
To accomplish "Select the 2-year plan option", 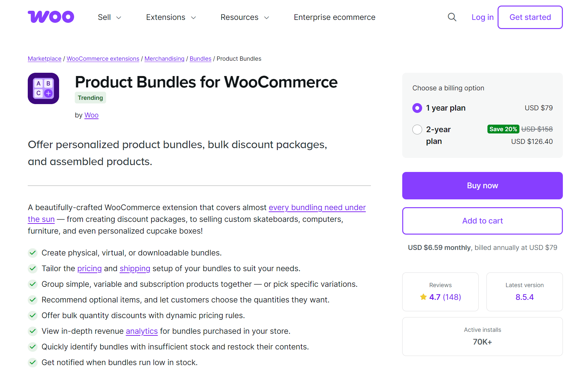I will pyautogui.click(x=417, y=129).
